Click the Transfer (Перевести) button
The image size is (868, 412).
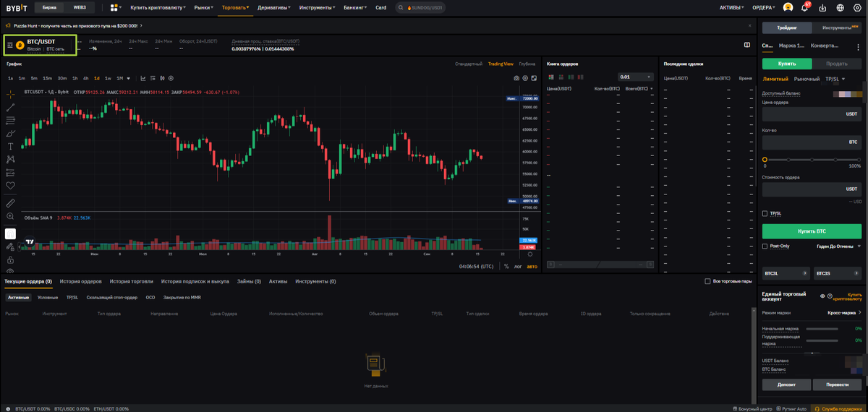(x=837, y=385)
